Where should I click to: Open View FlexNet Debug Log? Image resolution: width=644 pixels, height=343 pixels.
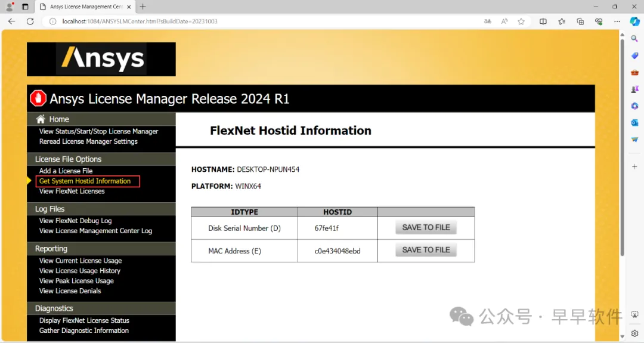click(76, 221)
